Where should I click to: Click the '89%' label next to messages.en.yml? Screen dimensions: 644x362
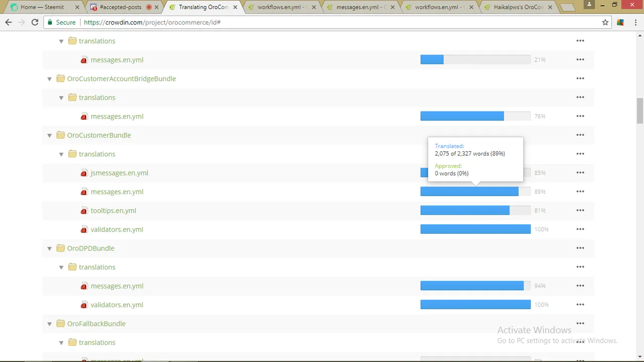[x=540, y=192]
